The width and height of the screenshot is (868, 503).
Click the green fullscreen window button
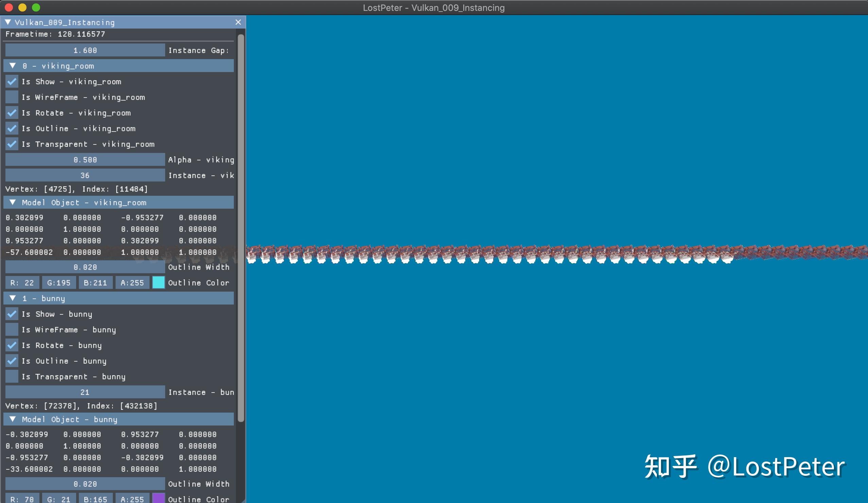[x=36, y=7]
